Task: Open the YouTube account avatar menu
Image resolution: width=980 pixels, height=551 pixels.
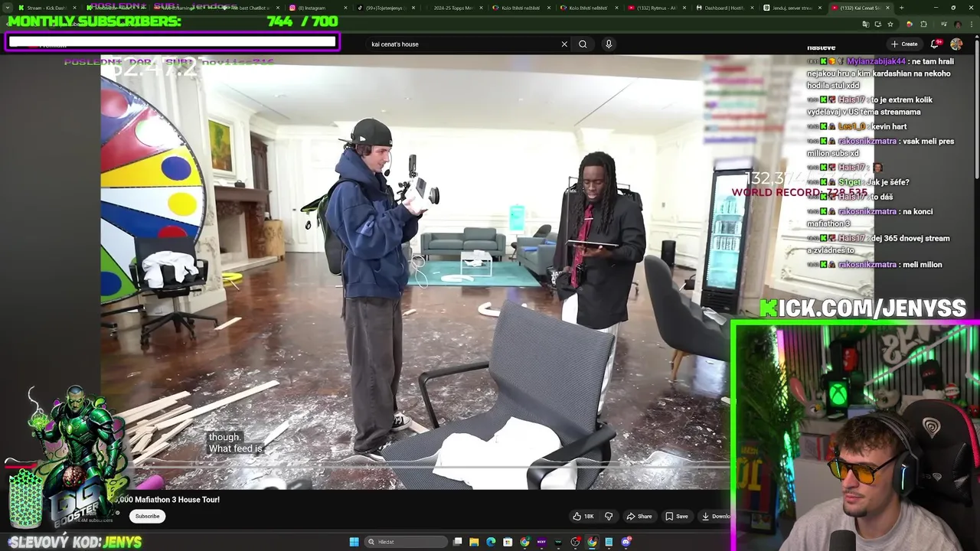Action: (956, 44)
